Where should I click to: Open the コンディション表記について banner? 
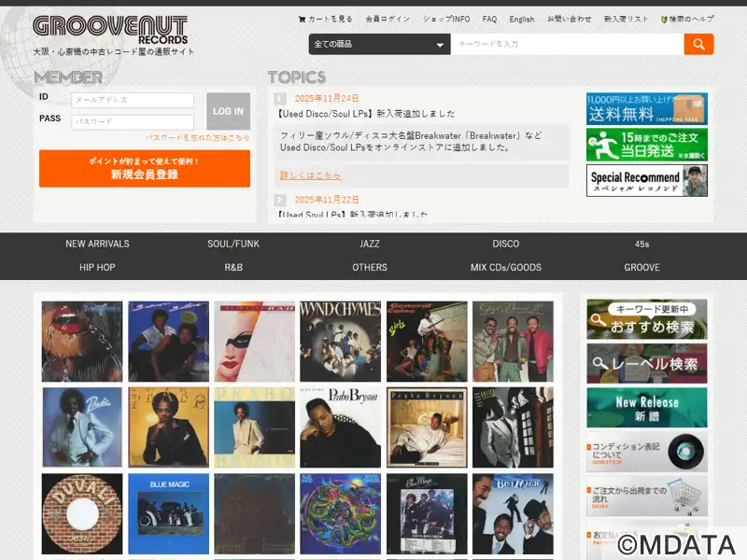coord(647,452)
